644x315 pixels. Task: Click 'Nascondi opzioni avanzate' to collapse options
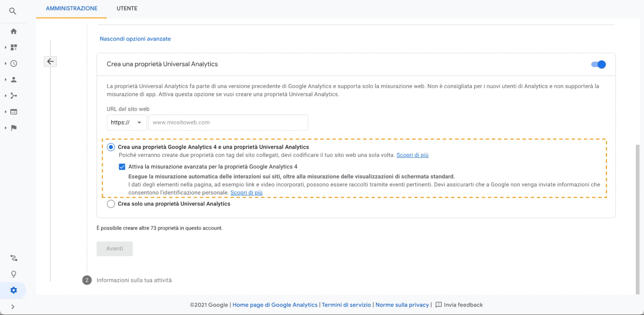point(135,39)
